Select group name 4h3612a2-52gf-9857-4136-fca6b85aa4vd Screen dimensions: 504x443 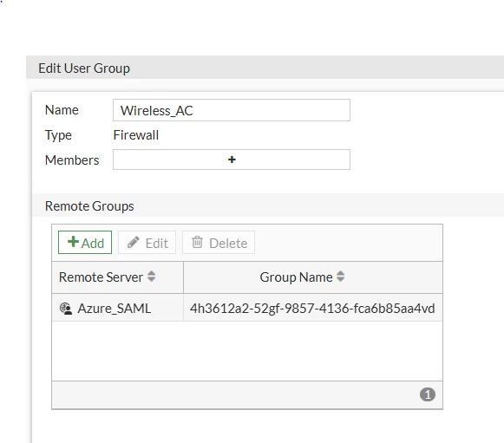[x=312, y=309]
